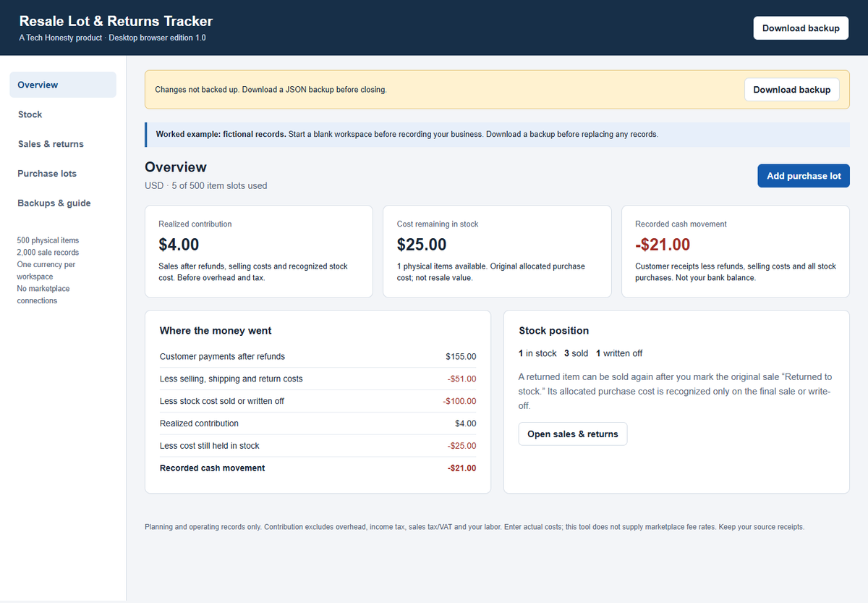Click 'Less selling, shipping and return costs'
868x603 pixels.
(231, 379)
